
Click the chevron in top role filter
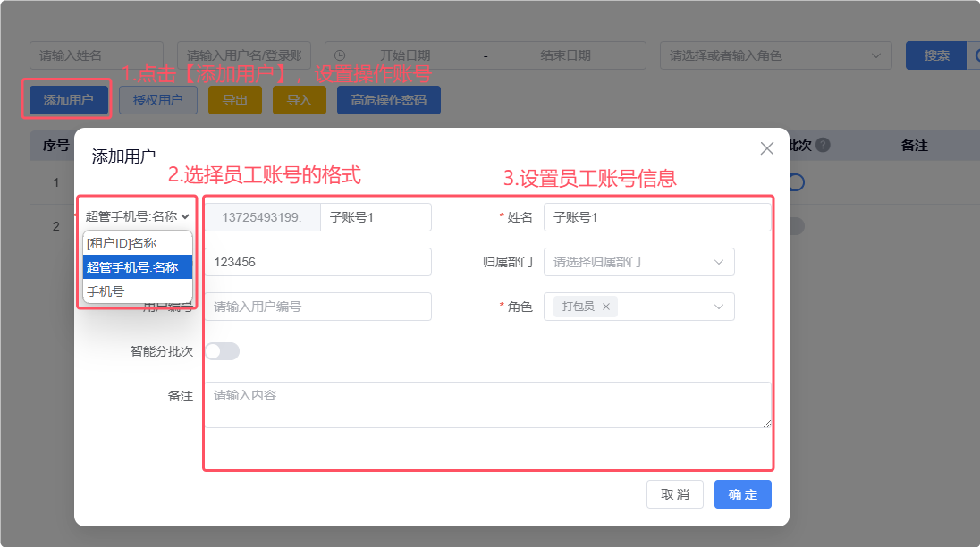coord(875,55)
